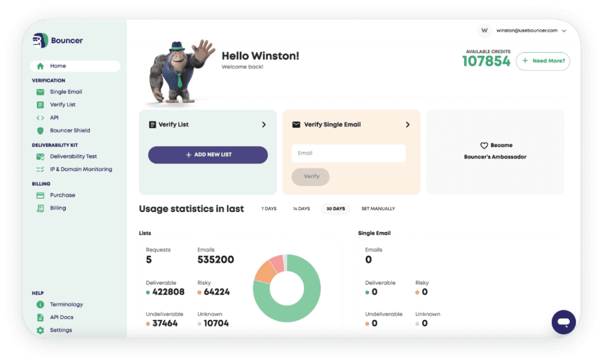Image resolution: width=603 pixels, height=364 pixels.
Task: Click the Deliverability Test icon
Action: tap(40, 156)
